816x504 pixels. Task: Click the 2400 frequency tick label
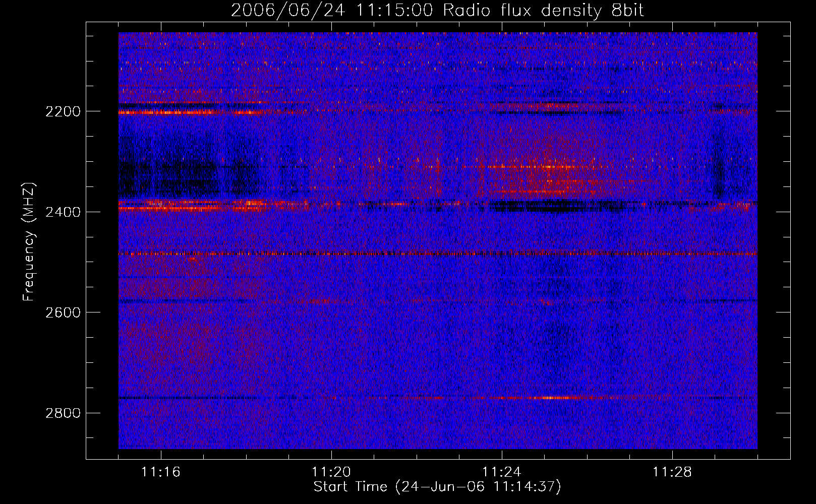tap(63, 212)
